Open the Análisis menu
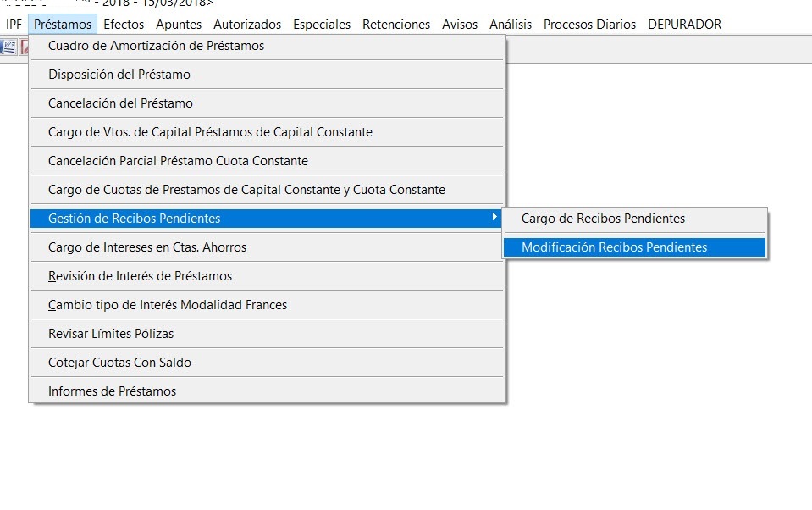This screenshot has width=812, height=510. [x=510, y=24]
